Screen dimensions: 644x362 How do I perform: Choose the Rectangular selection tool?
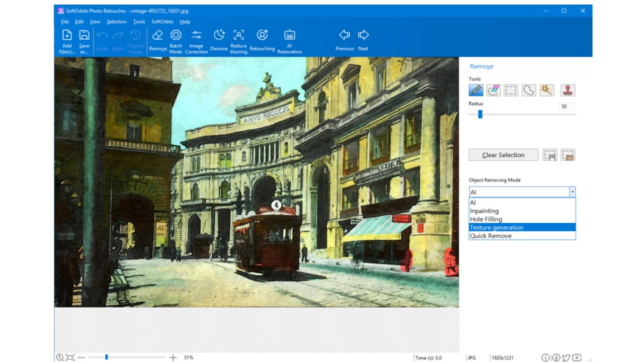point(511,90)
